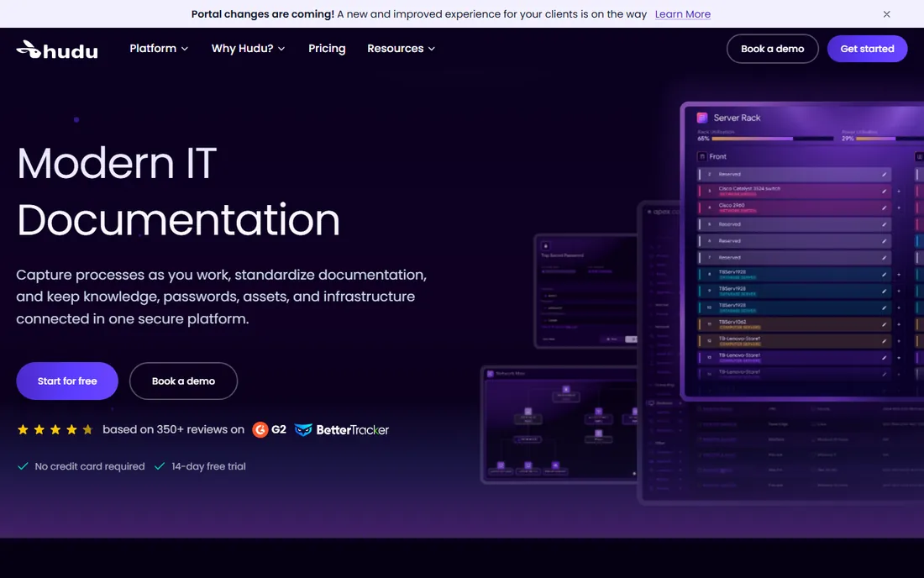Open the G2 reviews logo

(x=270, y=429)
